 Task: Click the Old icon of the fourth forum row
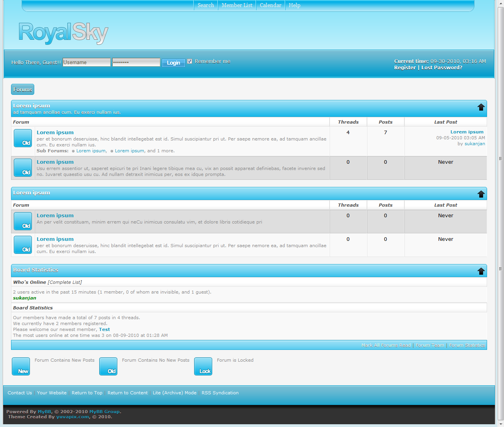click(x=23, y=245)
